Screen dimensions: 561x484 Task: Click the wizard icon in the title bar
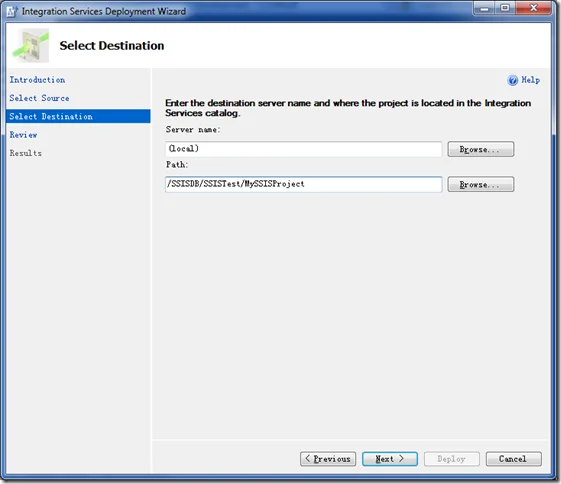12,11
